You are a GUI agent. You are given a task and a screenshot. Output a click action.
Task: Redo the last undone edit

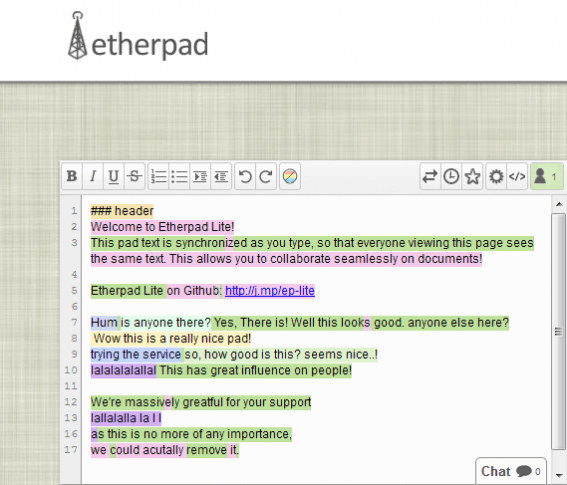[x=266, y=176]
